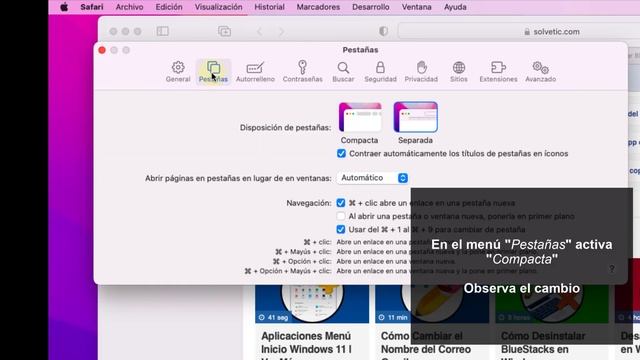Choose the Separada tab layout thumbnail
The width and height of the screenshot is (640, 360).
(x=416, y=118)
